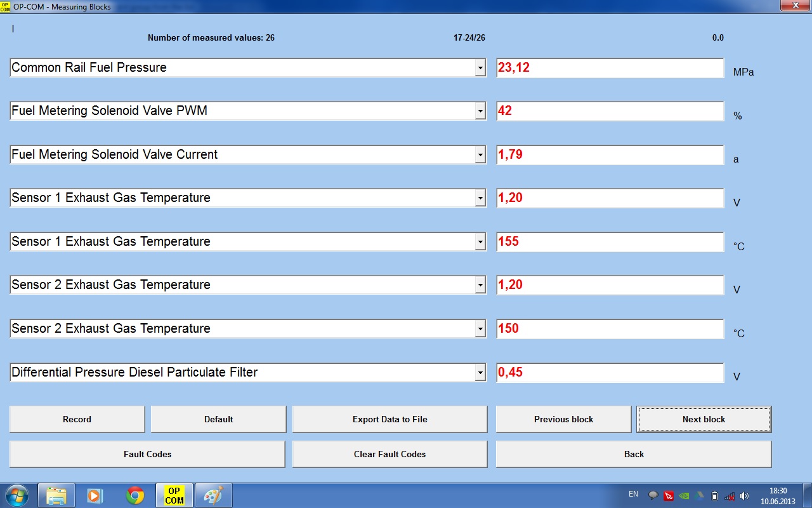Open the NVIDIA tray icon
812x508 pixels.
(684, 496)
